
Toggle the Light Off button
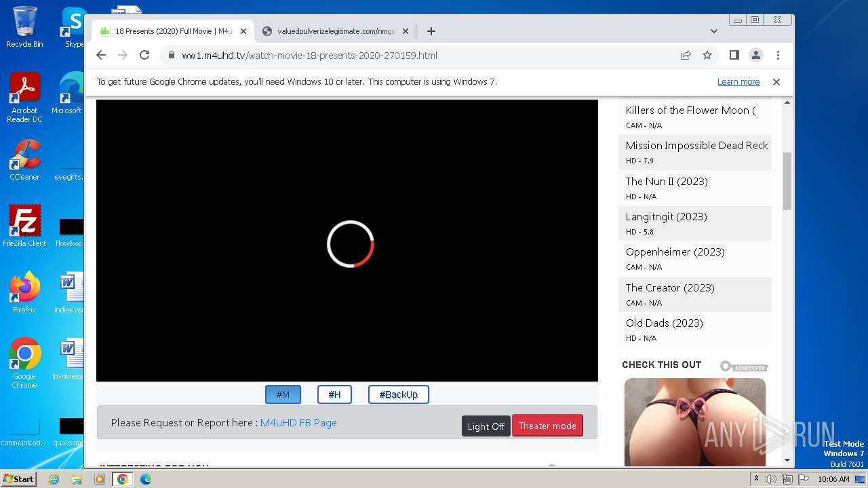(x=486, y=426)
